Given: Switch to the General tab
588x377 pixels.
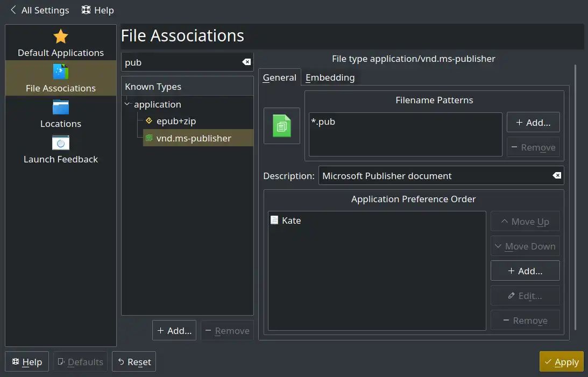Looking at the screenshot, I should coord(279,77).
